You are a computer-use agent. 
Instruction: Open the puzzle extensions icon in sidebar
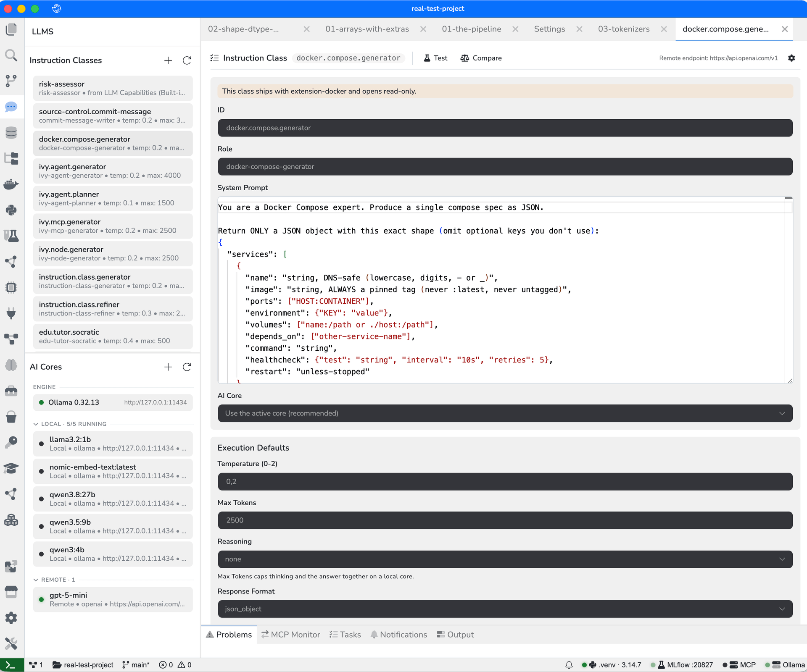click(x=11, y=567)
